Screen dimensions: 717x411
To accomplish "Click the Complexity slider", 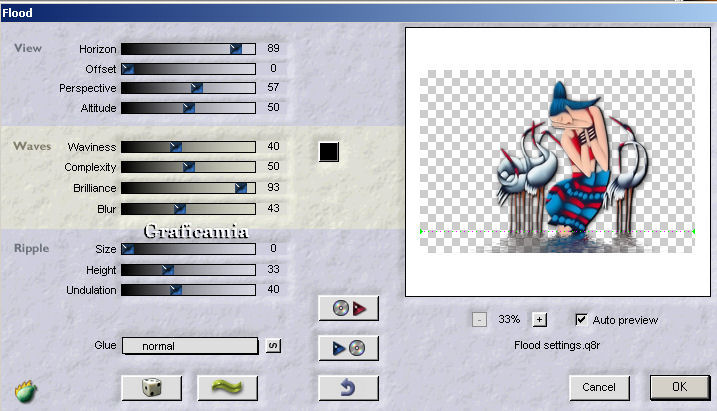I will pos(188,167).
